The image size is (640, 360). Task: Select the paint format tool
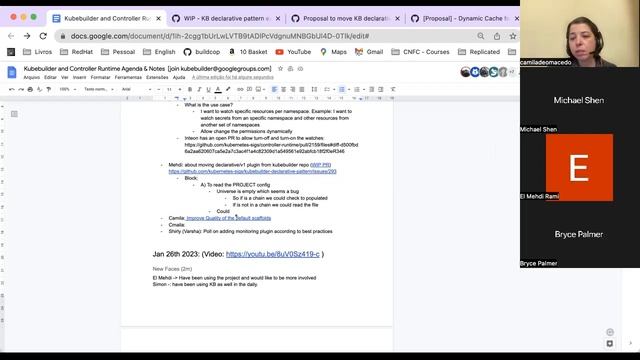(x=49, y=89)
